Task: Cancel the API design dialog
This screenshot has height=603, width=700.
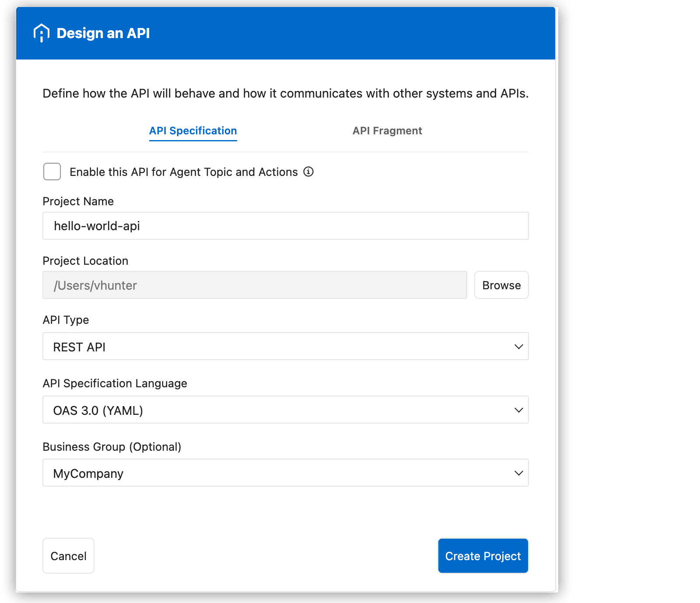Action: (68, 556)
